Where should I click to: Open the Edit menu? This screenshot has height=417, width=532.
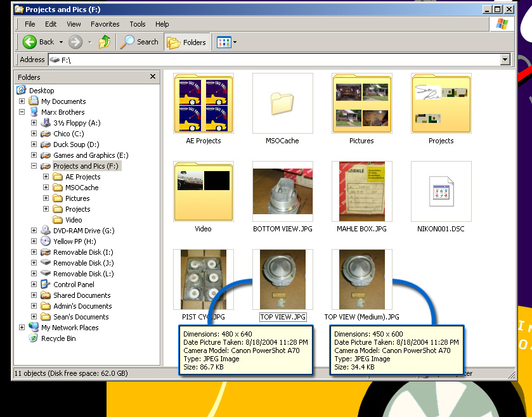point(51,24)
